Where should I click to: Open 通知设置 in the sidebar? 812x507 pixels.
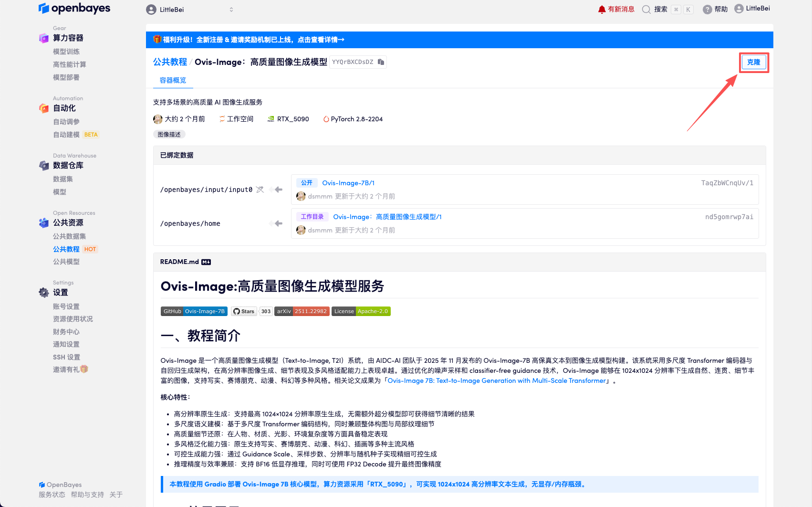66,344
